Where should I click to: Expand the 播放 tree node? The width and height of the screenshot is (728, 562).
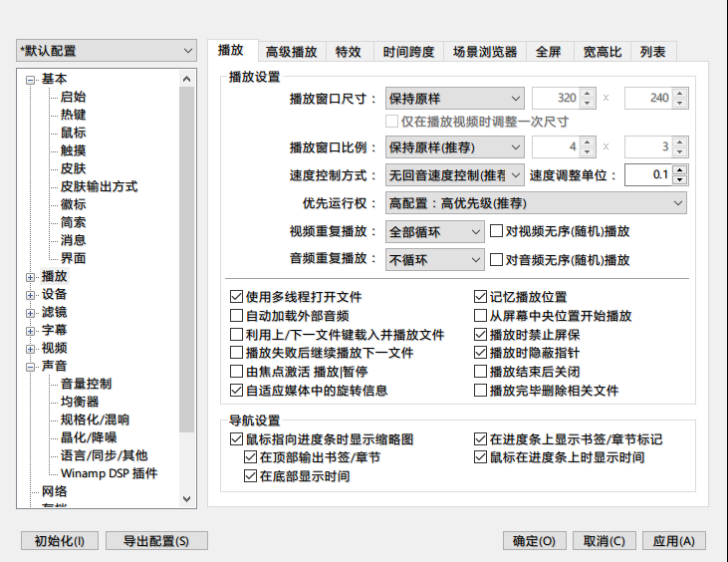[x=31, y=276]
